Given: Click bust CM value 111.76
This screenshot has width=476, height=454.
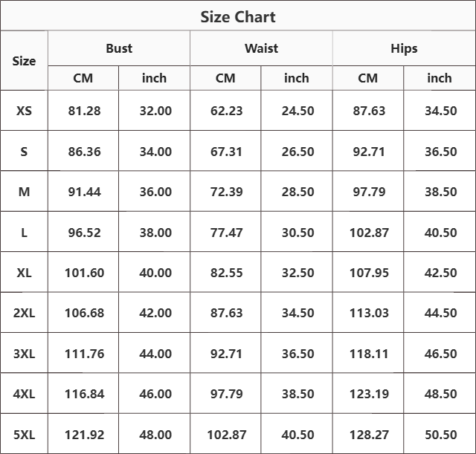Looking at the screenshot, I should point(83,354).
